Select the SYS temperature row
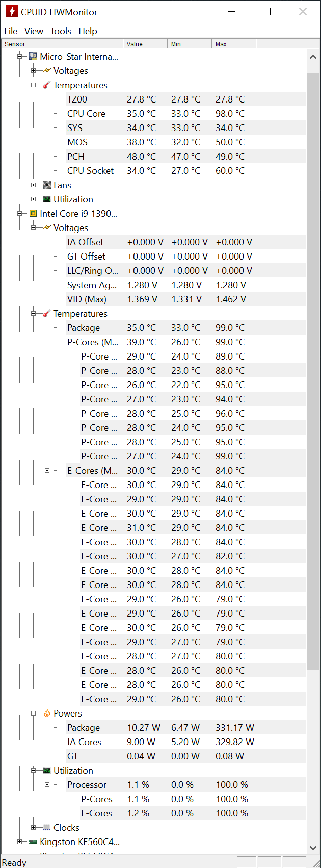Screen dimensions: 321x868 point(186,128)
